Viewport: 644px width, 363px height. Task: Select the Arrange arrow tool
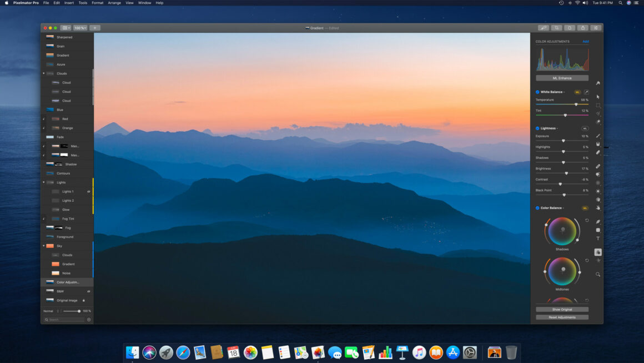tap(598, 96)
